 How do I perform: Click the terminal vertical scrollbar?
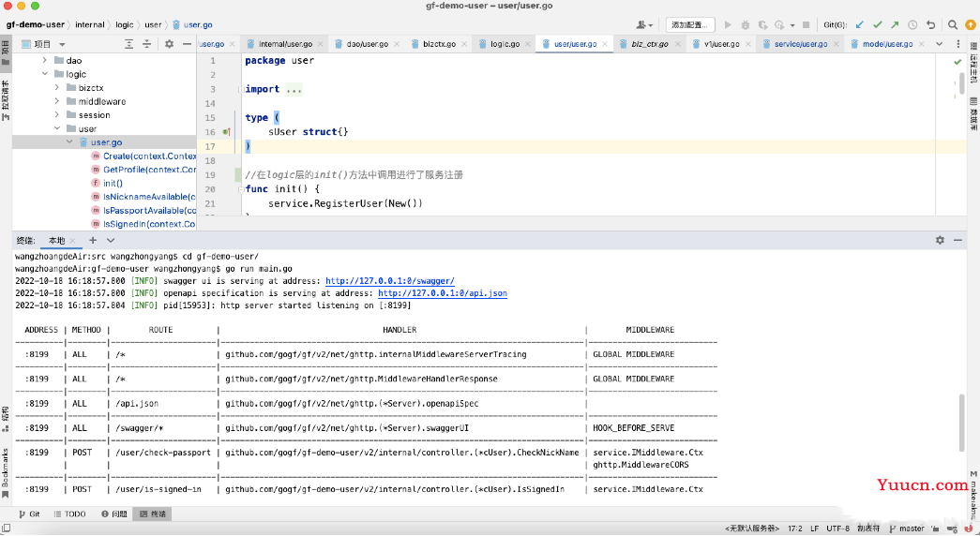coord(962,423)
